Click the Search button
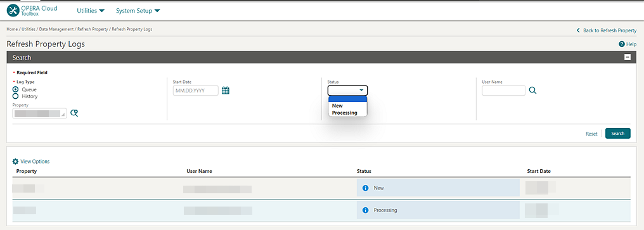 (618, 134)
